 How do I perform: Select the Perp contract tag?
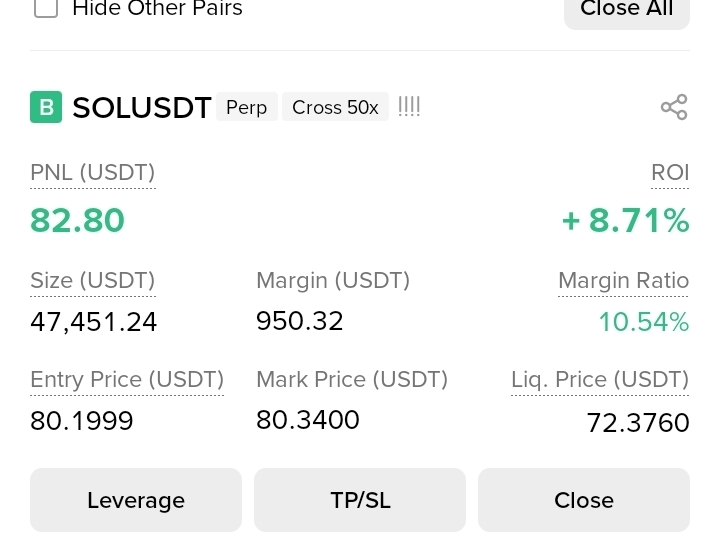coord(247,107)
